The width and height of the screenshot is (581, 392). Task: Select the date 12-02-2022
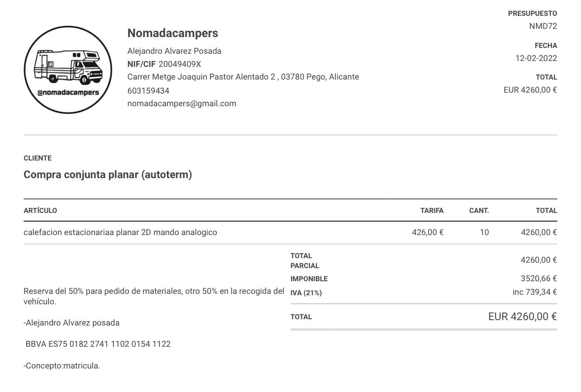click(x=536, y=58)
